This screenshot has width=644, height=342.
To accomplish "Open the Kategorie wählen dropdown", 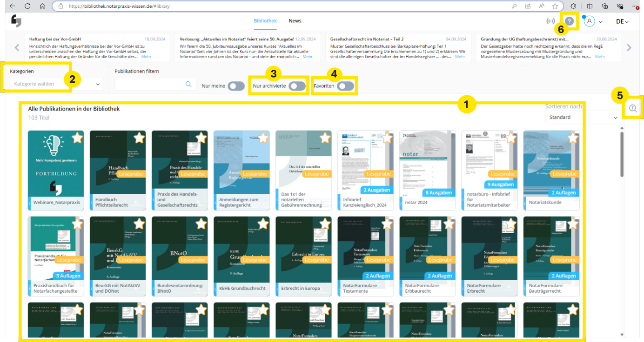I will pos(56,84).
